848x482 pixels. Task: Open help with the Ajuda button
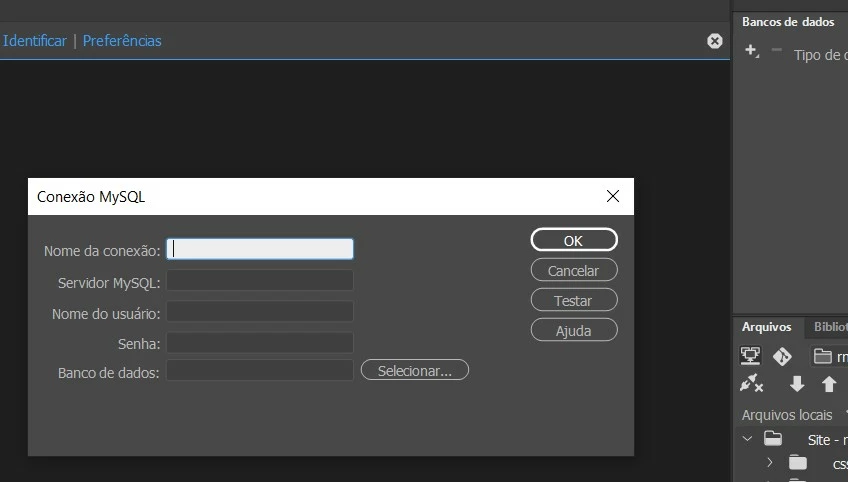tap(574, 330)
